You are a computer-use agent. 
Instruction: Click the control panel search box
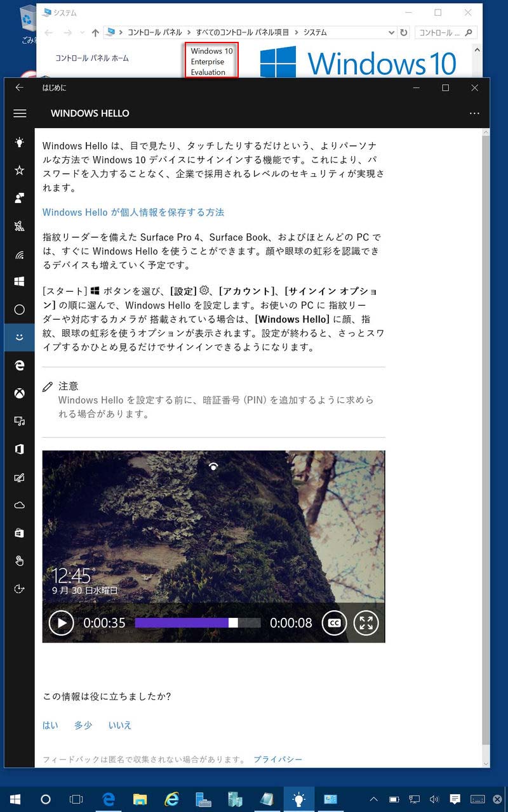(x=445, y=32)
